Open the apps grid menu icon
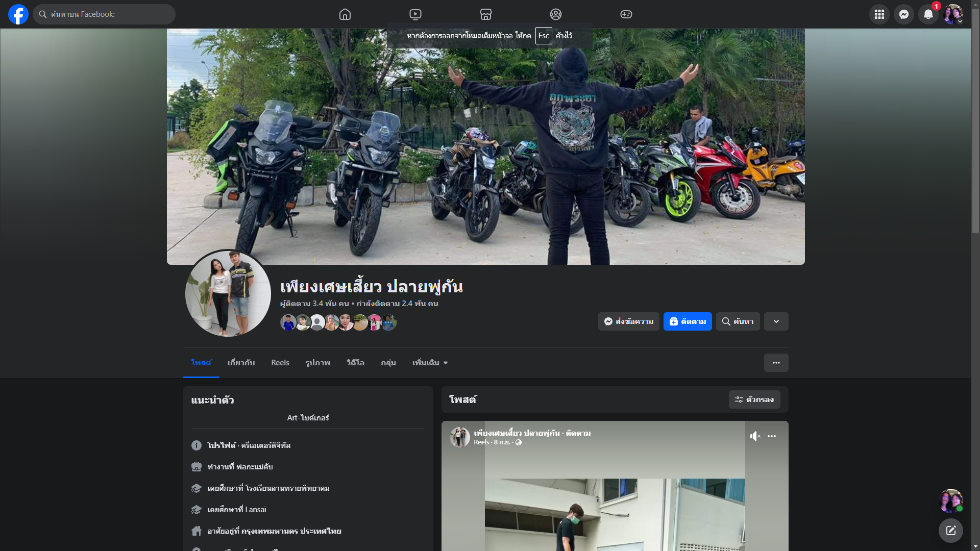 tap(879, 14)
